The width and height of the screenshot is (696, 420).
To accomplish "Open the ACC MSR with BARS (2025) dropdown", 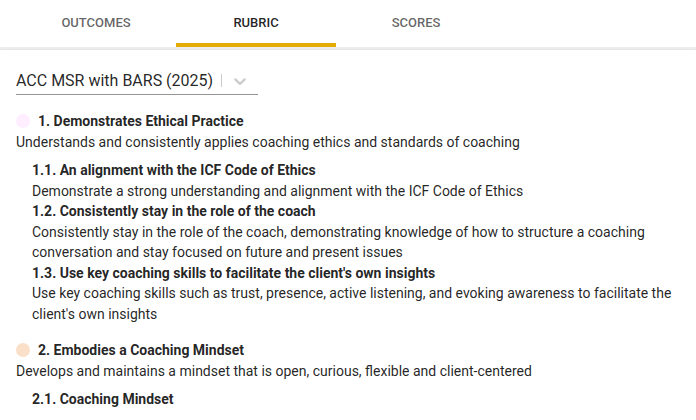I will coord(137,81).
